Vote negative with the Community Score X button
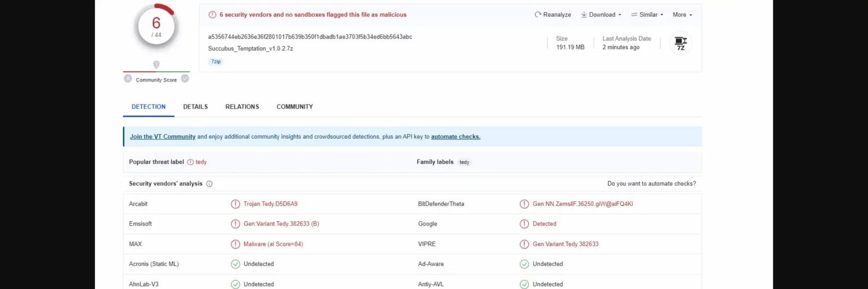Image resolution: width=868 pixels, height=289 pixels. tap(128, 79)
